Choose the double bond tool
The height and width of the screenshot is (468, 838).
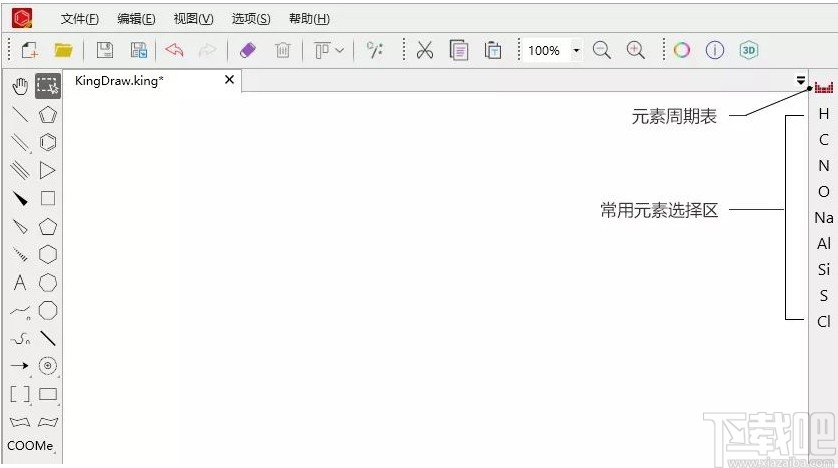20,142
